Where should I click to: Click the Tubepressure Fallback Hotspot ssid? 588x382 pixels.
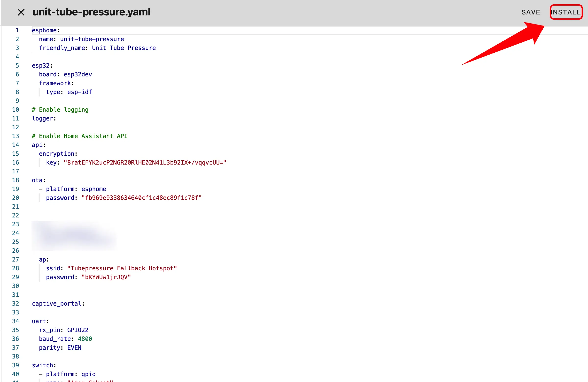pyautogui.click(x=122, y=268)
